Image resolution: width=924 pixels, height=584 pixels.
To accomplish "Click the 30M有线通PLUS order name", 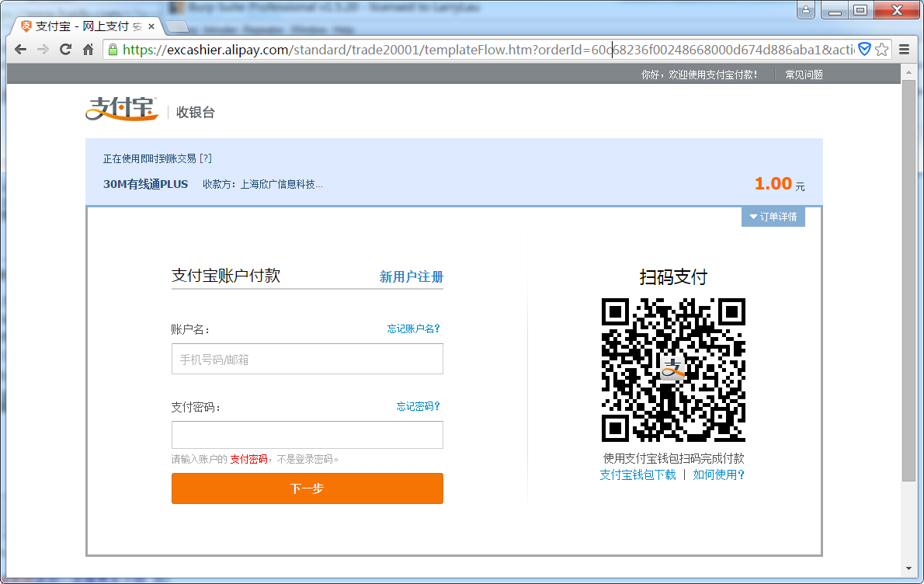I will pos(145,185).
